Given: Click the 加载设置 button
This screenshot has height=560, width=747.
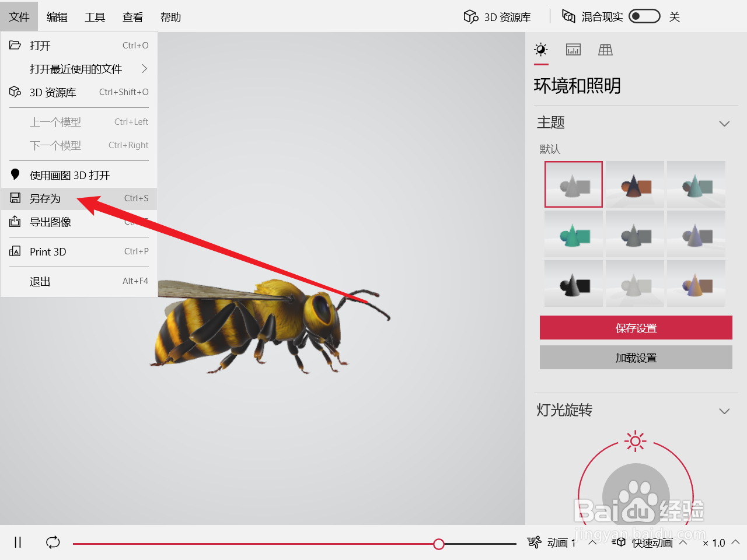Looking at the screenshot, I should point(636,357).
